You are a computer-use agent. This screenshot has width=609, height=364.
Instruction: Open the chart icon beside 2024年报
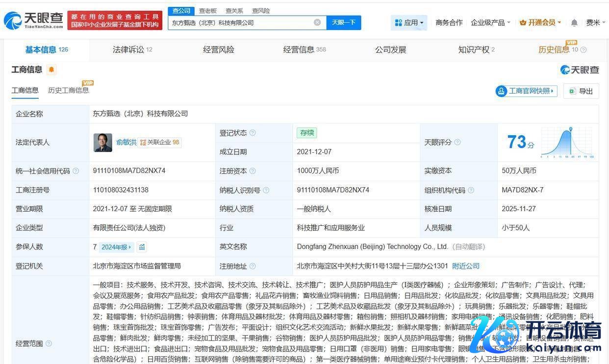(x=142, y=247)
